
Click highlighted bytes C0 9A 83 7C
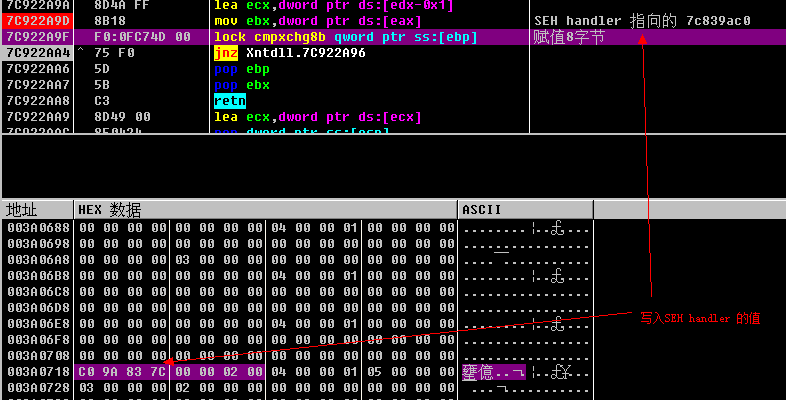[121, 372]
